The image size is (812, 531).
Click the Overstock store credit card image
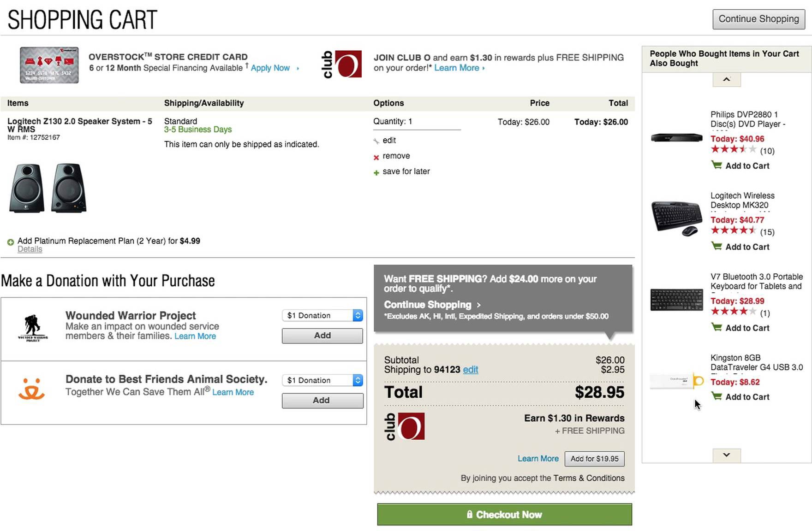click(49, 65)
